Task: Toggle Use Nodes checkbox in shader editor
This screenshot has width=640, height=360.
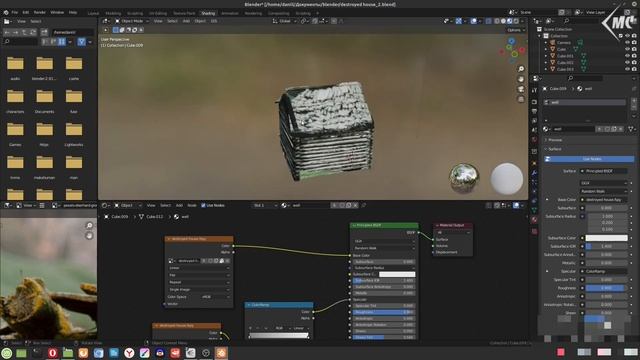Action: [x=203, y=205]
